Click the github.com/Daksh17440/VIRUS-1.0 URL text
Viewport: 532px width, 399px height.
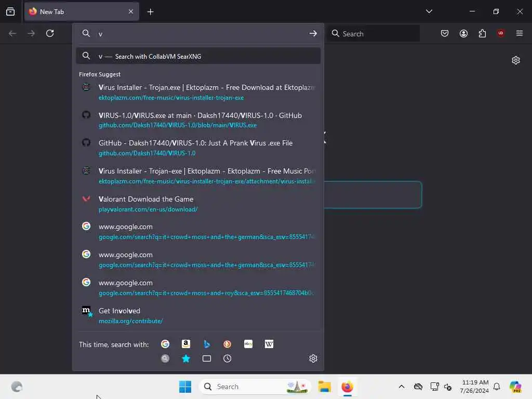147,153
